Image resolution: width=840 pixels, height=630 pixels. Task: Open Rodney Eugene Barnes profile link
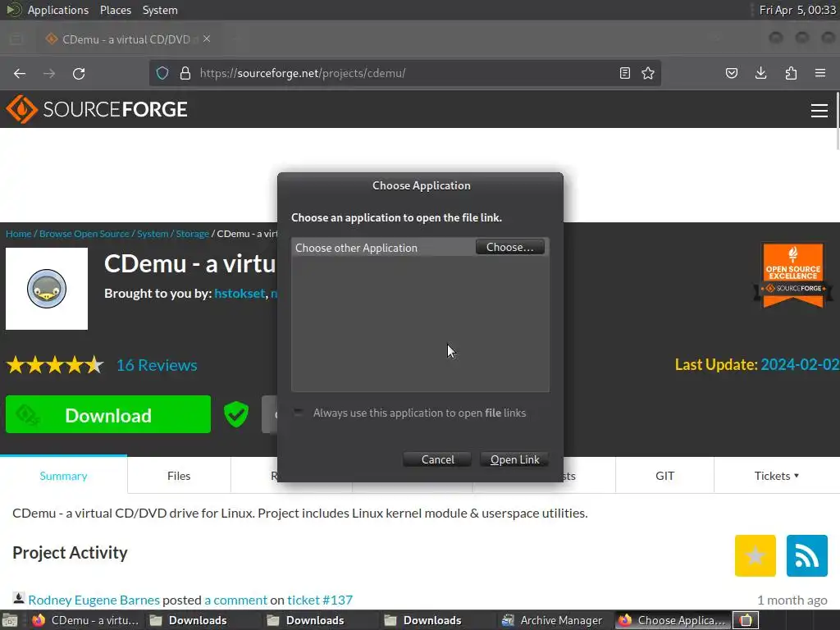click(x=94, y=600)
